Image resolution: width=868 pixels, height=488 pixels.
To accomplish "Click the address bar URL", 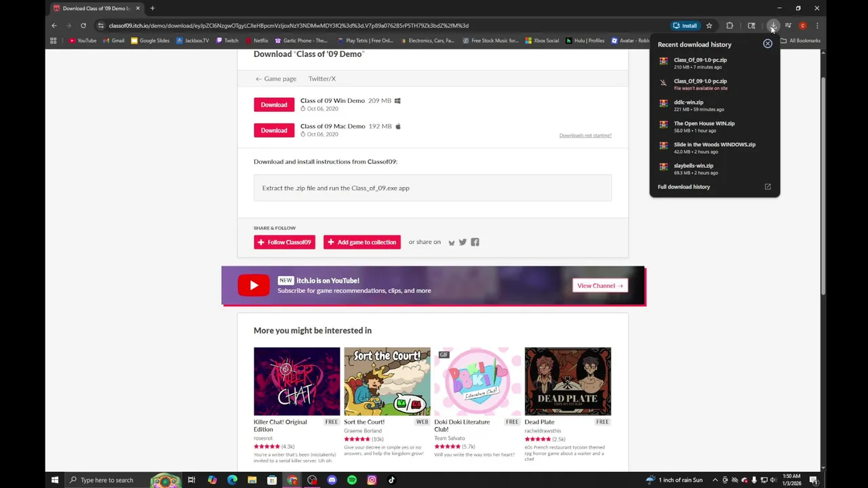I will 288,26.
